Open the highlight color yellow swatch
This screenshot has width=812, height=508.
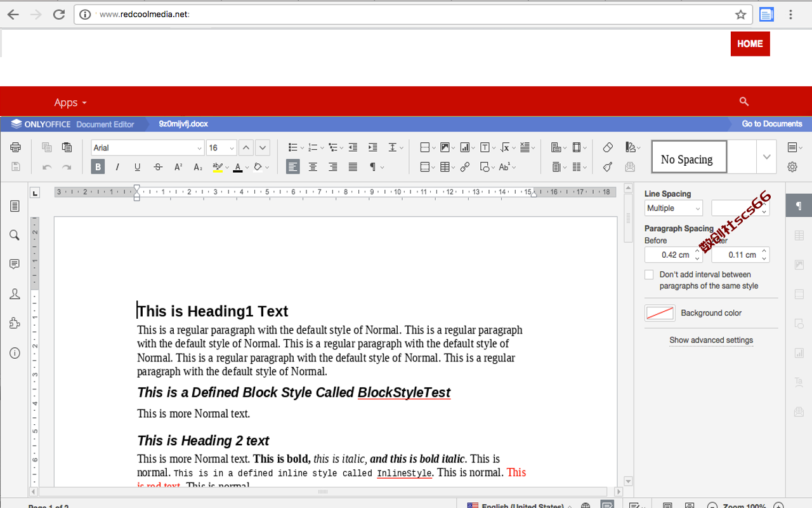pyautogui.click(x=218, y=167)
